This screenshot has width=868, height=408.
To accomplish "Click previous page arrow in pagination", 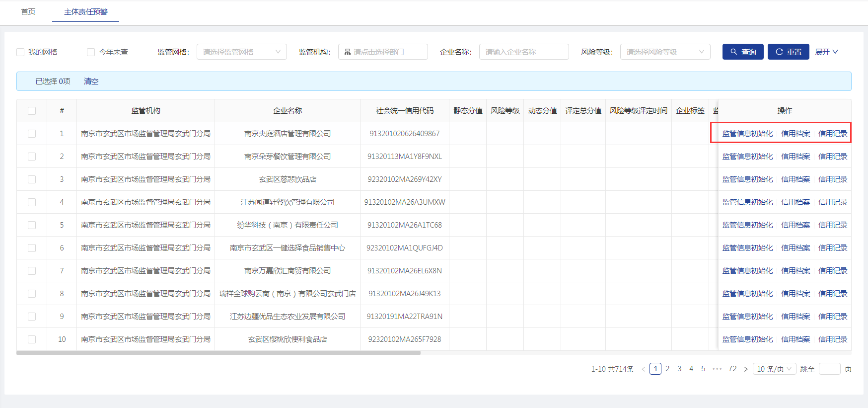I will [x=644, y=369].
